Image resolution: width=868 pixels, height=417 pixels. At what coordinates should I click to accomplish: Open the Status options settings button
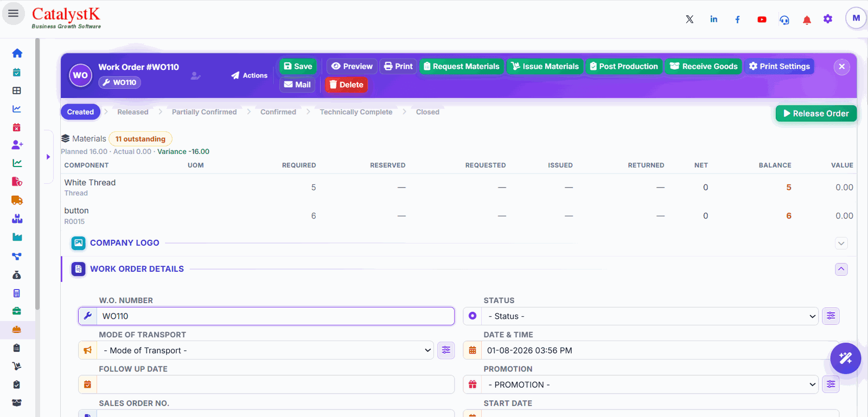(x=831, y=316)
